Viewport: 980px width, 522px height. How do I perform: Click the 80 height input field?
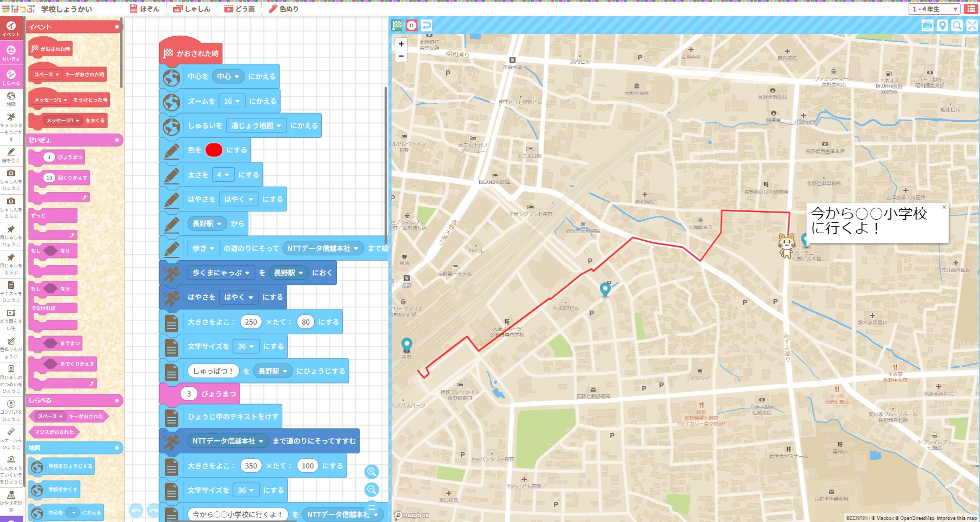pos(306,322)
